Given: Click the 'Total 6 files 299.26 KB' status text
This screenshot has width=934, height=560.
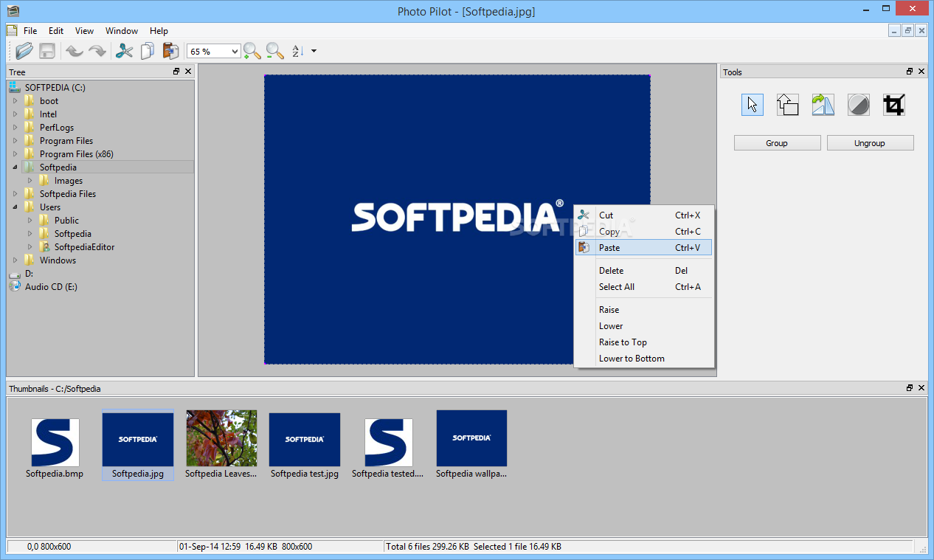Looking at the screenshot, I should (x=428, y=547).
